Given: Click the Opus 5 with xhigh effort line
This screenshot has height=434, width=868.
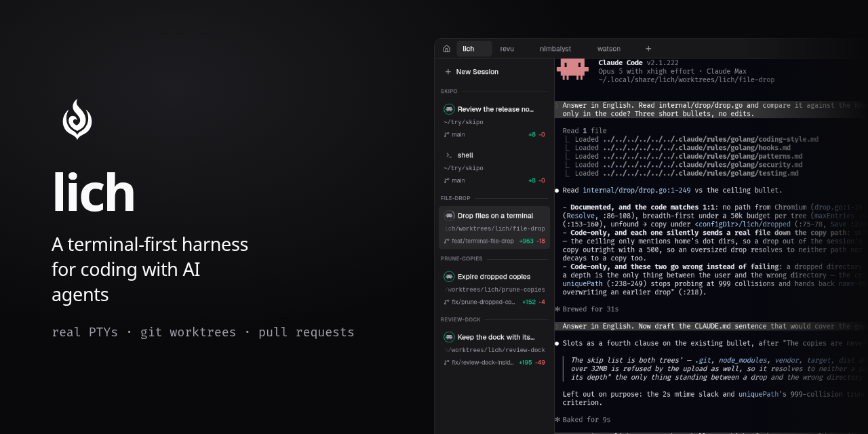Looking at the screenshot, I should 672,71.
